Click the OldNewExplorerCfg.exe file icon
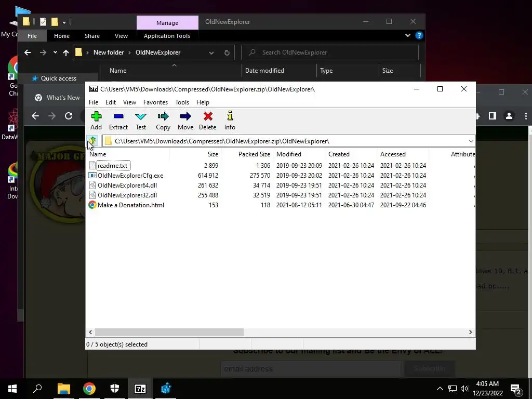This screenshot has width=532, height=399. [x=92, y=176]
